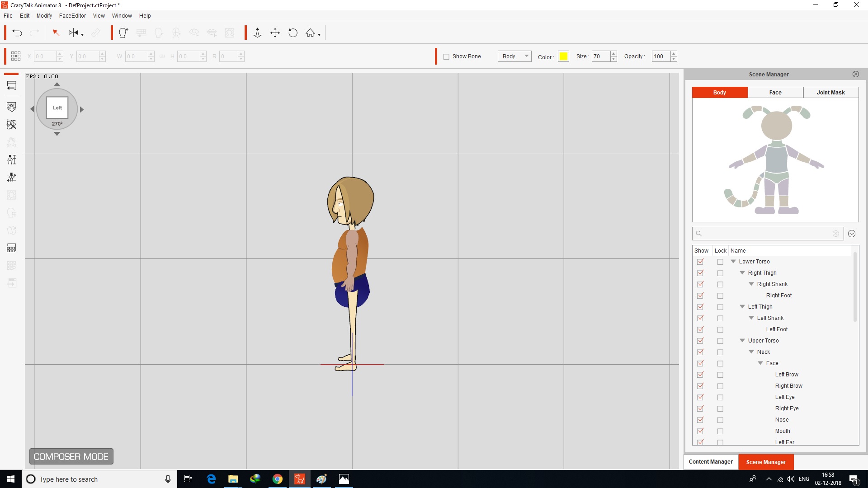Pick the yellow bone Color swatch

click(x=563, y=56)
